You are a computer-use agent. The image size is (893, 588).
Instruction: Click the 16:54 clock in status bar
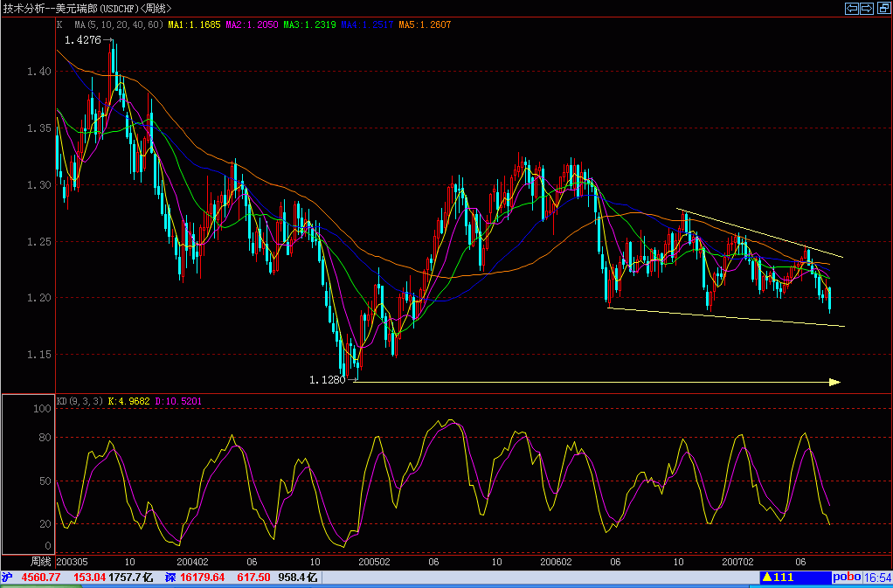point(878,578)
